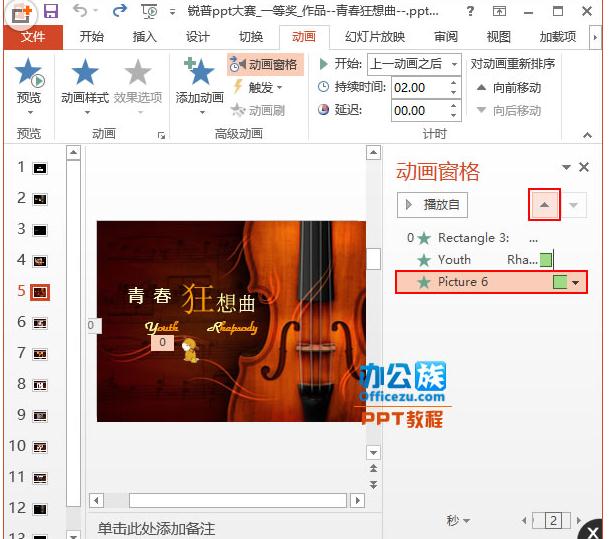Click the 动画刷 animation painter

click(258, 111)
